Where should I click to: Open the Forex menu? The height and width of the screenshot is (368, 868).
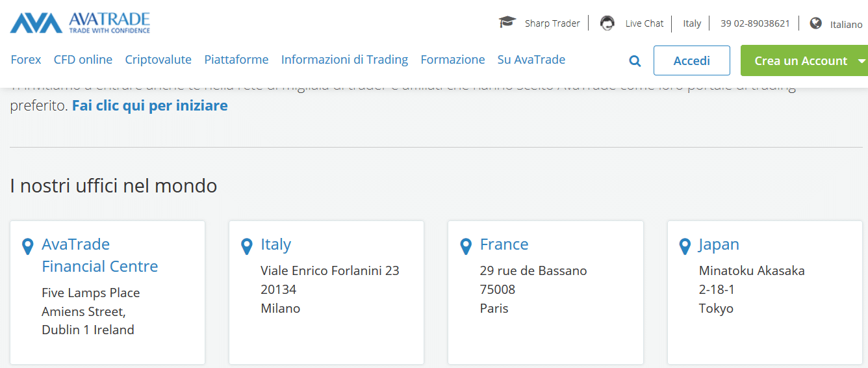pos(26,60)
